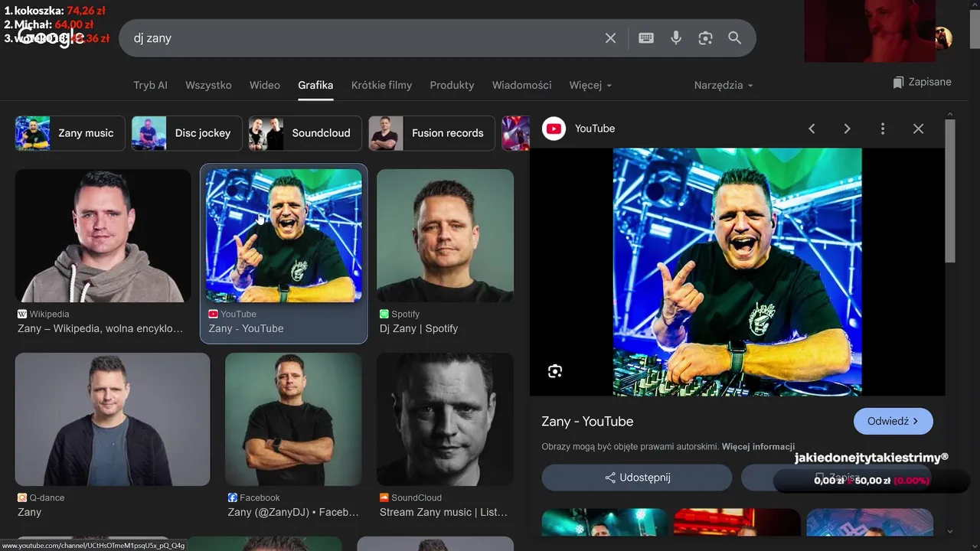Open Google account avatar

point(944,38)
